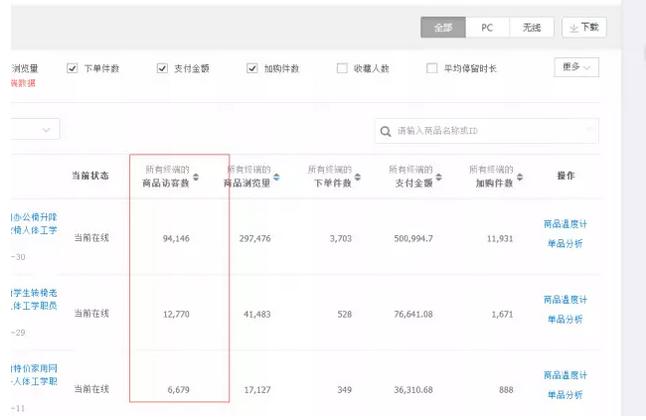This screenshot has height=420, width=646.
Task: Open the 学生转椅 product link
Action: (x=34, y=299)
